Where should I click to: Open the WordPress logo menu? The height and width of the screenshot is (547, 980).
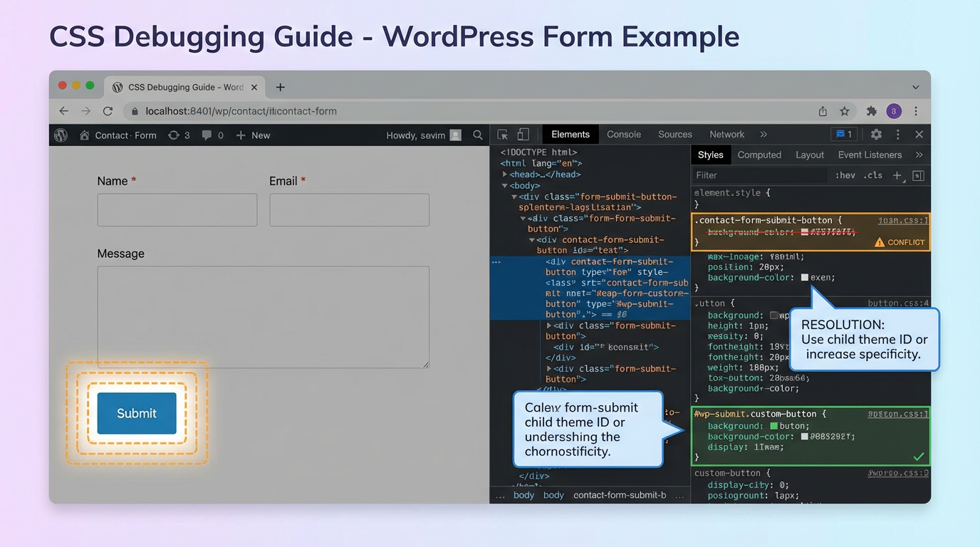tap(61, 135)
